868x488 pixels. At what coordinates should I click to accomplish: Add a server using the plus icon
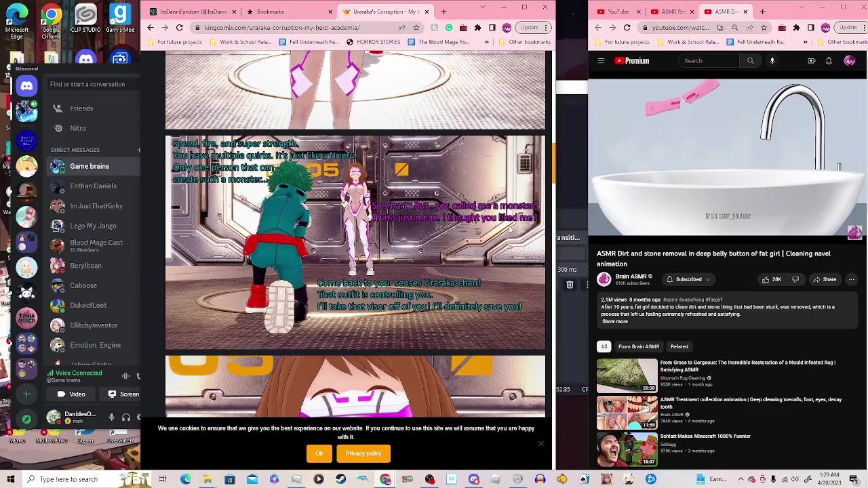(26, 394)
